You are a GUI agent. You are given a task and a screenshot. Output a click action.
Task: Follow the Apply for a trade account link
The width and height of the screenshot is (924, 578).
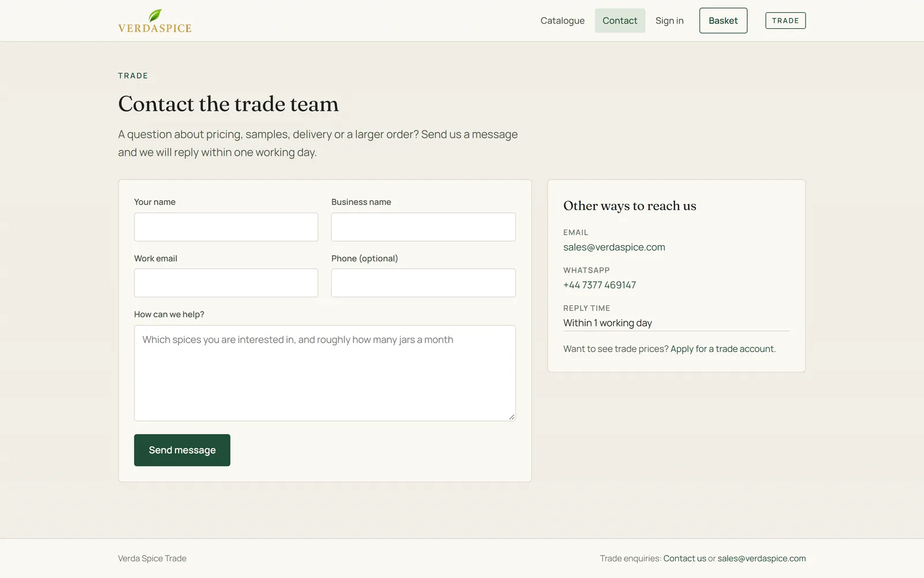pyautogui.click(x=722, y=349)
